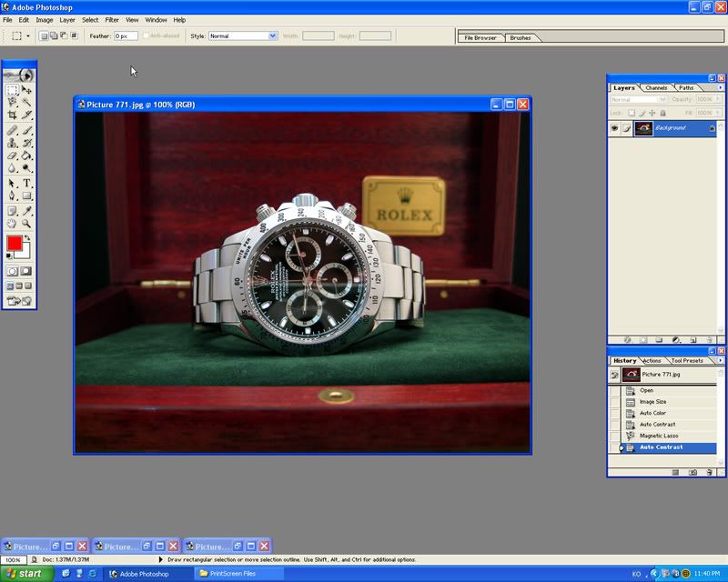Open the Windows Start menu
728x582 pixels.
pyautogui.click(x=26, y=574)
